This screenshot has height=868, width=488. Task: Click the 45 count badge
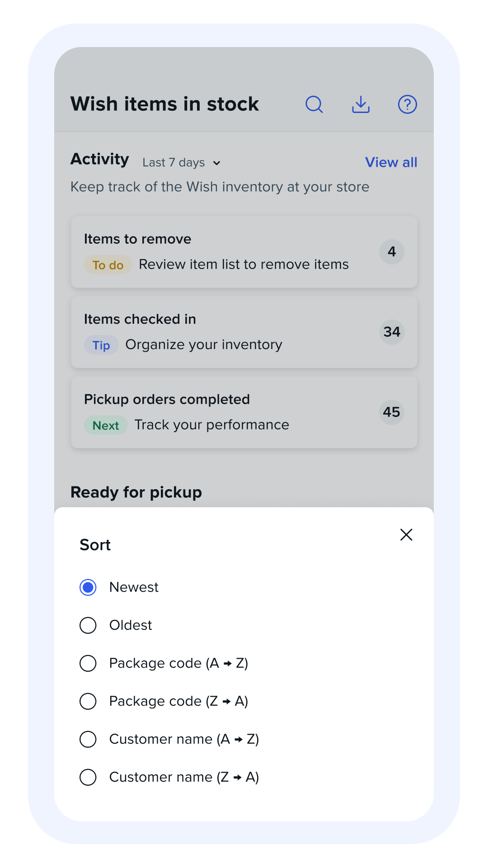pos(391,412)
